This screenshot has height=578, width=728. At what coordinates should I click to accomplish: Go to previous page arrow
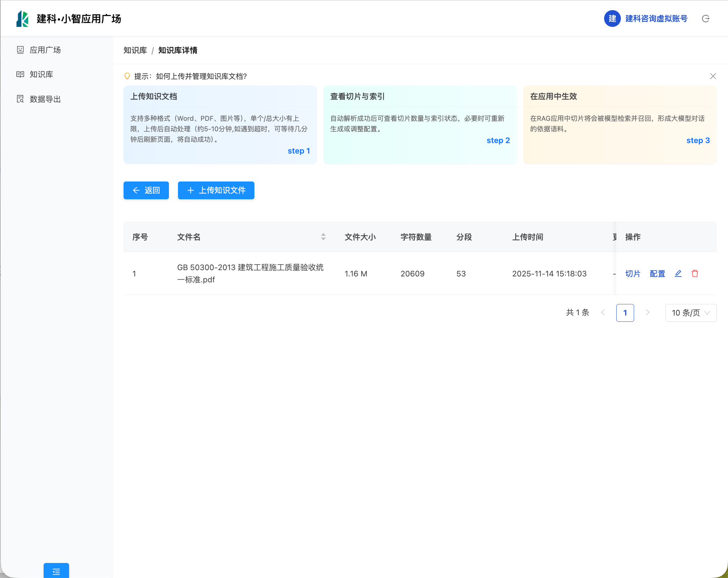pos(603,313)
